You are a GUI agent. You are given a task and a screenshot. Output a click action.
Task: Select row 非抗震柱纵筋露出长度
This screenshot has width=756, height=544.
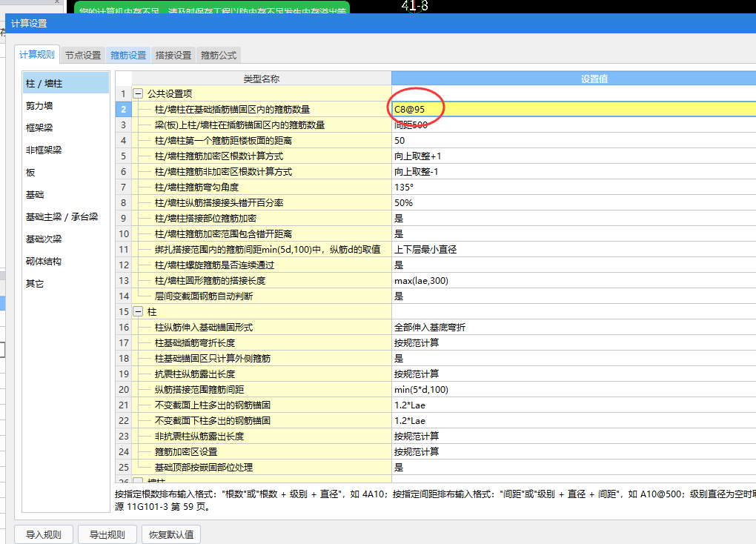click(x=262, y=436)
